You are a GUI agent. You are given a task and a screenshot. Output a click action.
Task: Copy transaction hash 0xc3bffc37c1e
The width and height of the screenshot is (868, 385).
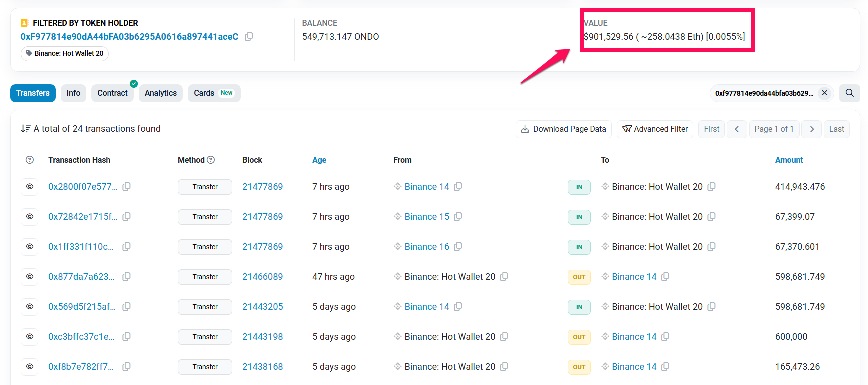point(127,336)
